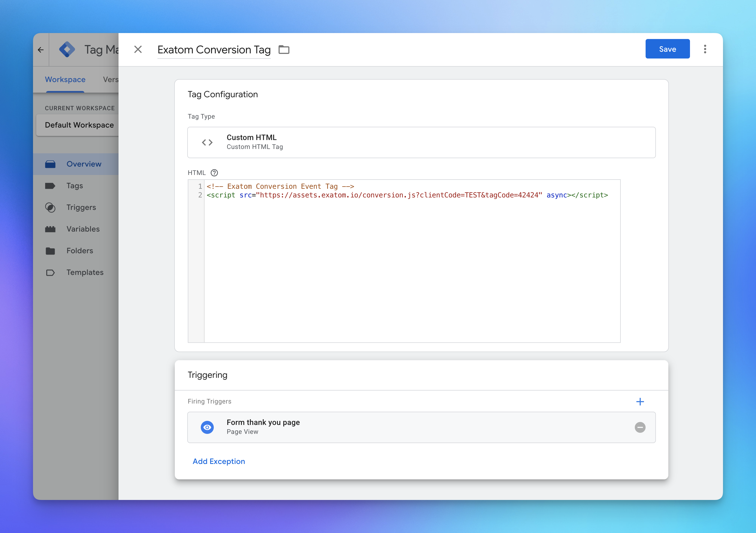Click the CURRENT WORKSPACE label
Viewport: 756px width, 533px height.
click(80, 108)
